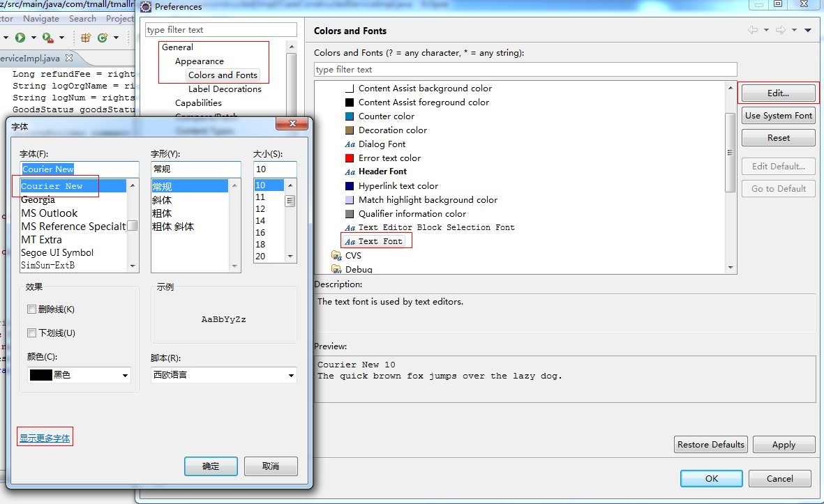Click 确定 in font dialog

point(211,466)
